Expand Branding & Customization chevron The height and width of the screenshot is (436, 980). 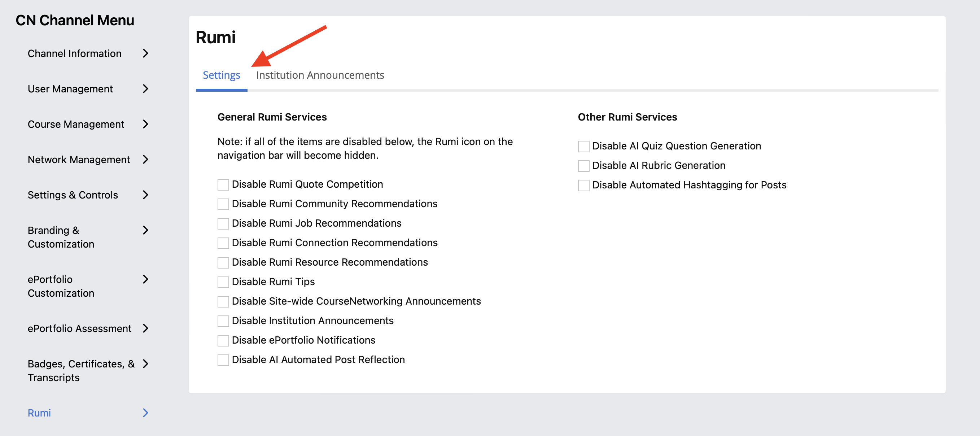(145, 230)
